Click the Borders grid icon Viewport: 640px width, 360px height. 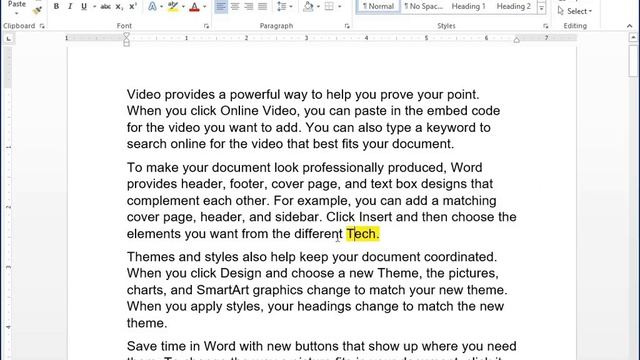coord(329,6)
